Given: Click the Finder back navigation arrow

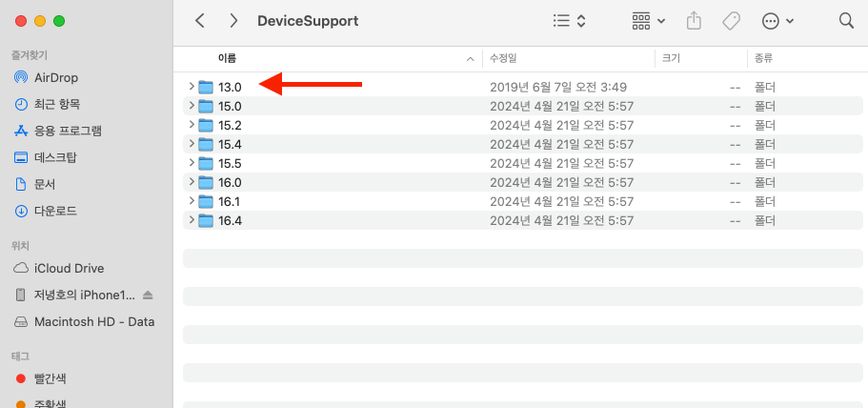Looking at the screenshot, I should tap(200, 21).
